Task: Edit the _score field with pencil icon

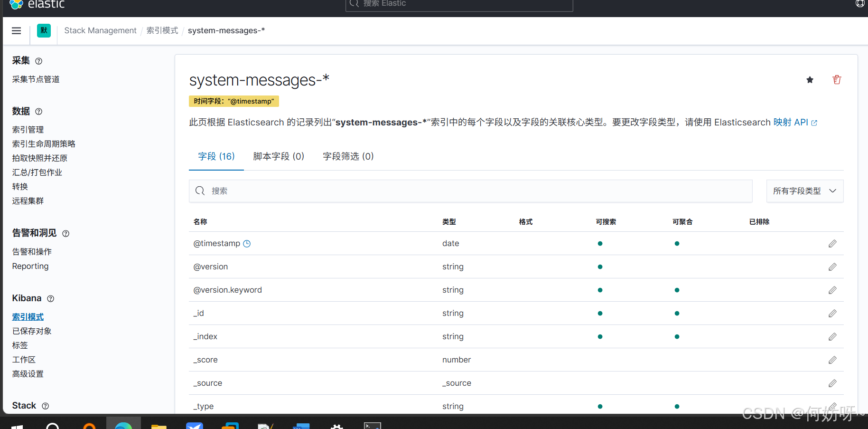Action: tap(832, 360)
